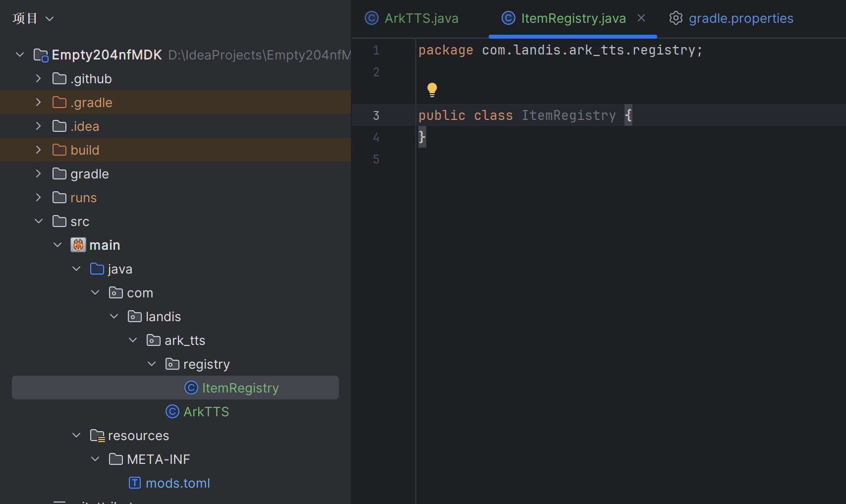Click the main source set module icon

pyautogui.click(x=78, y=245)
